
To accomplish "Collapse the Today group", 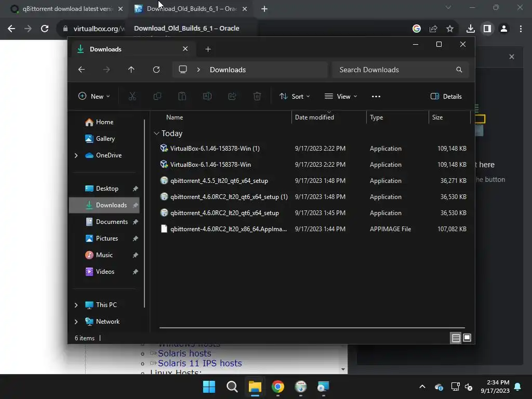I will coord(156,134).
